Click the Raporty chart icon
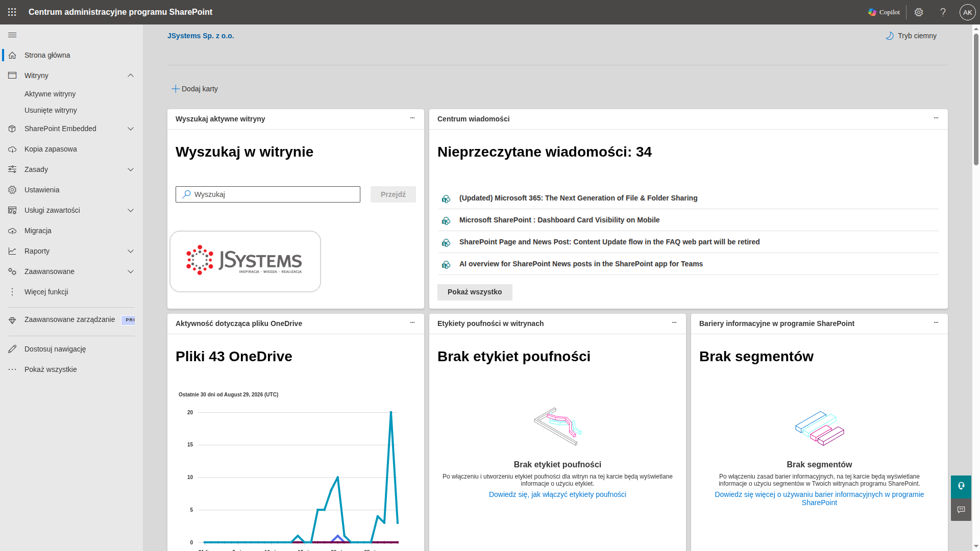980x551 pixels. click(x=13, y=251)
